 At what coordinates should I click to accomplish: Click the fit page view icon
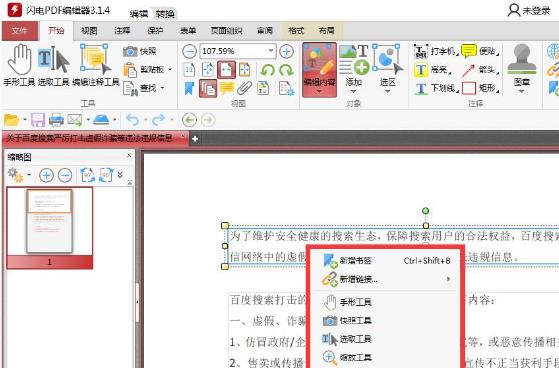pyautogui.click(x=208, y=70)
